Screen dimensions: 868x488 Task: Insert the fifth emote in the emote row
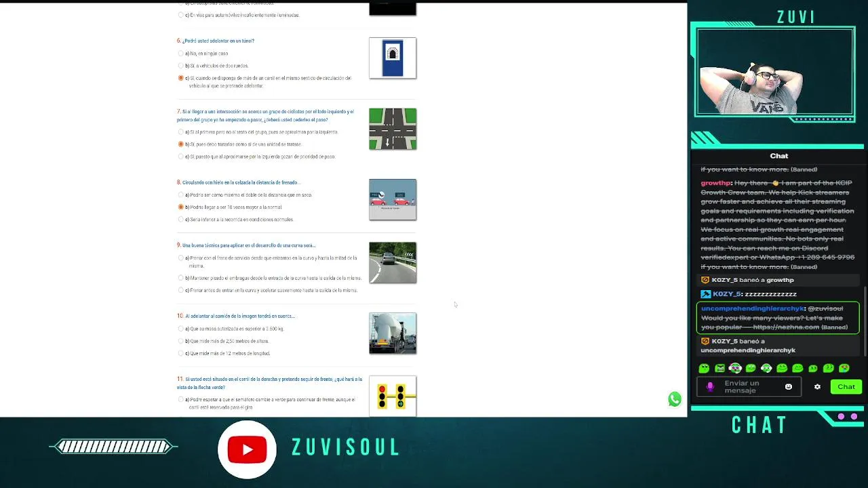[766, 369]
